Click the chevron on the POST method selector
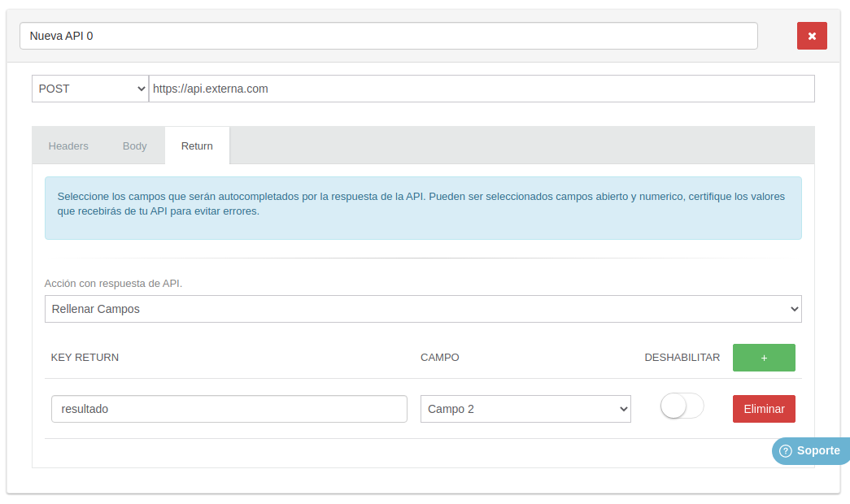This screenshot has width=850, height=504. (x=141, y=88)
